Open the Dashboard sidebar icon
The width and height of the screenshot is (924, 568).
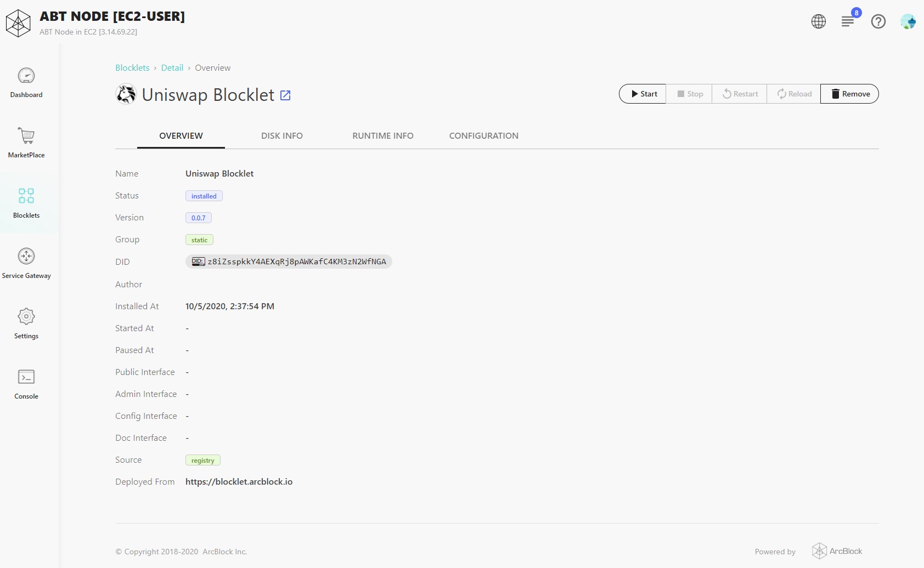[x=26, y=76]
